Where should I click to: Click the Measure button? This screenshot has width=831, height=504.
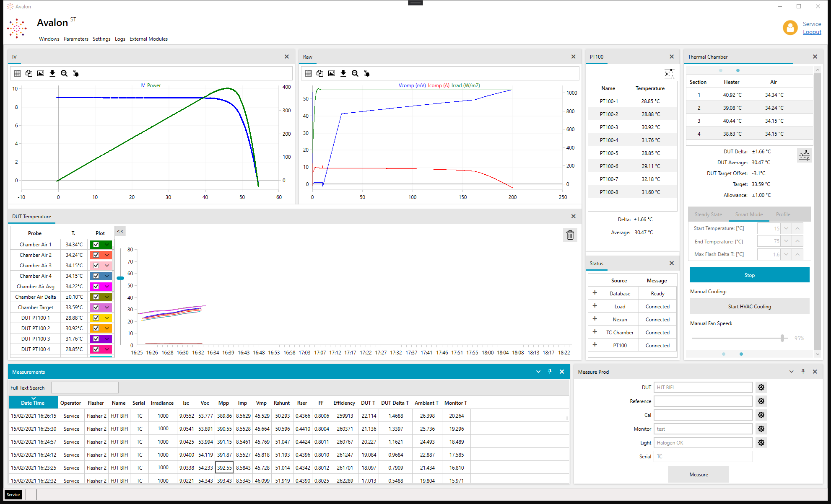699,475
